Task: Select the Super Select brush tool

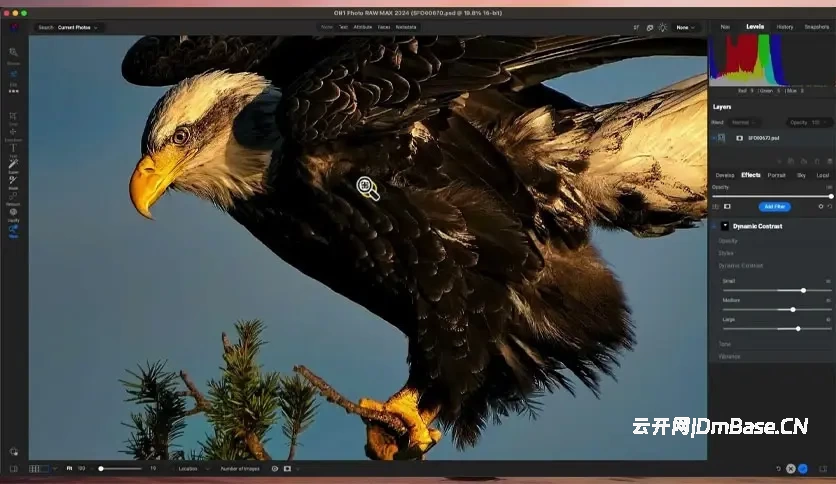Action: (x=13, y=164)
